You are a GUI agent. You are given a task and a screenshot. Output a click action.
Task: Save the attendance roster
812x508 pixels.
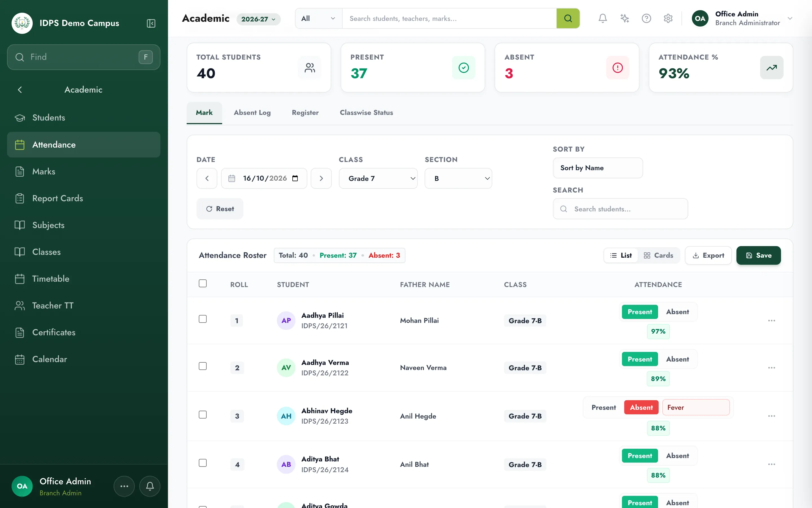point(758,255)
